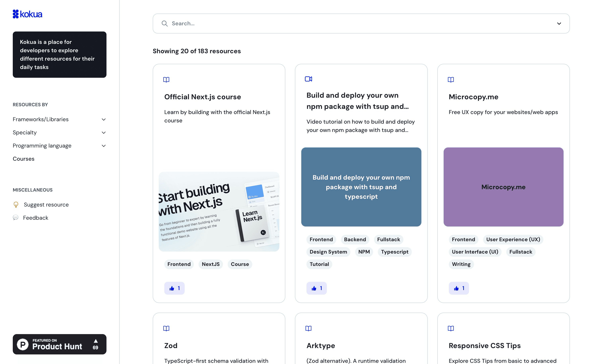
Task: Click the video camera icon on npm package card
Action: pos(308,79)
